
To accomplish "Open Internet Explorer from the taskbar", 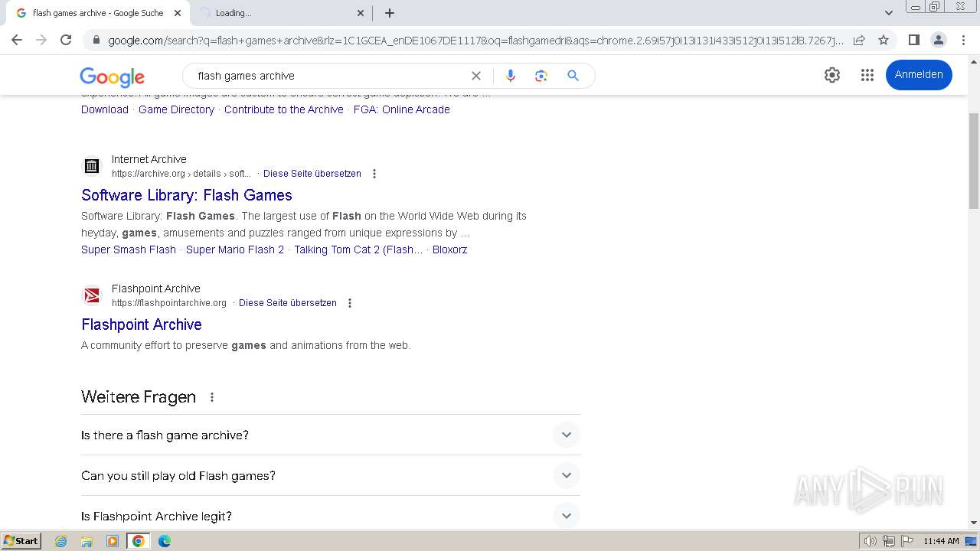I will [61, 541].
